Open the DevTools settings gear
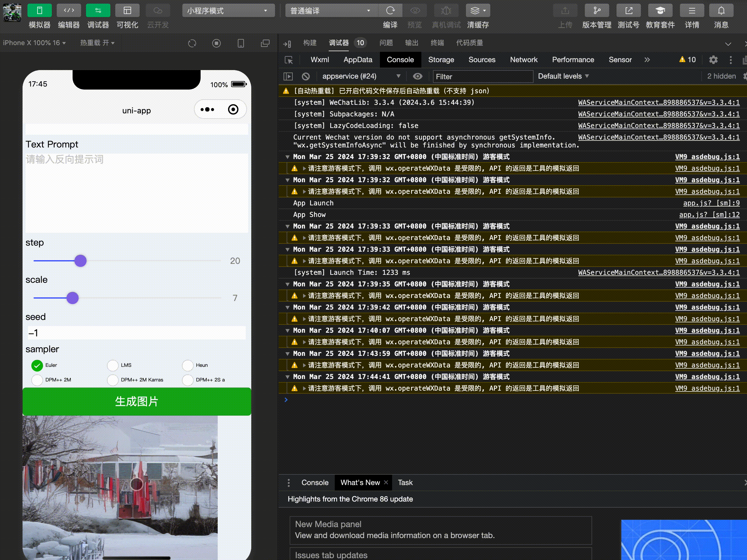Image resolution: width=747 pixels, height=560 pixels. coord(713,60)
